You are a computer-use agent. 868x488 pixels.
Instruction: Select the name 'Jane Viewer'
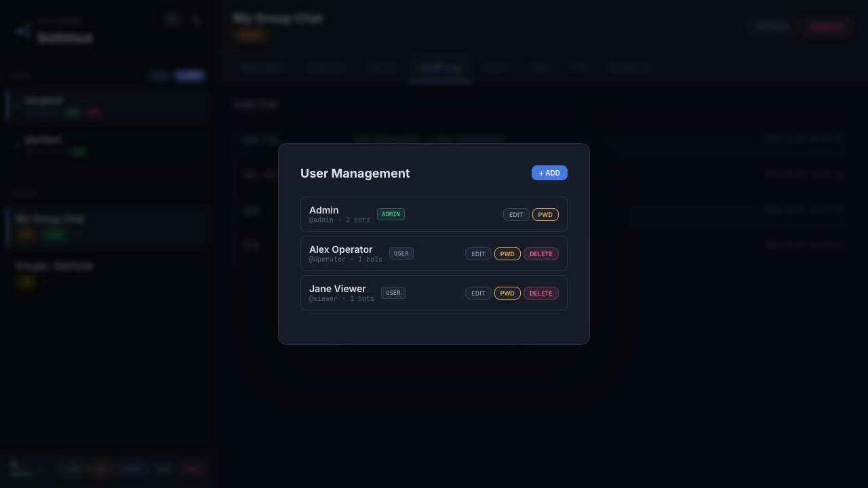[x=338, y=289]
